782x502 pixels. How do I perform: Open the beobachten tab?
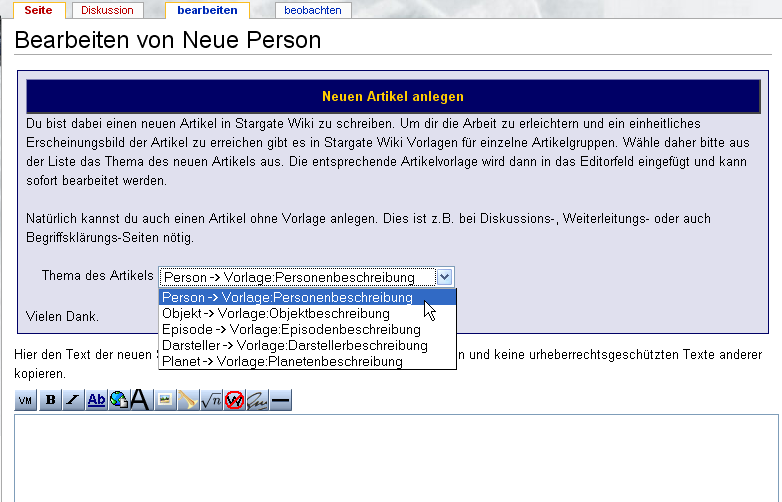point(312,10)
